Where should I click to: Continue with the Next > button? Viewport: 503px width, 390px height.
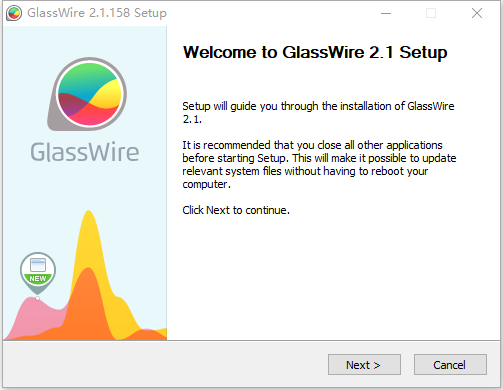(364, 365)
